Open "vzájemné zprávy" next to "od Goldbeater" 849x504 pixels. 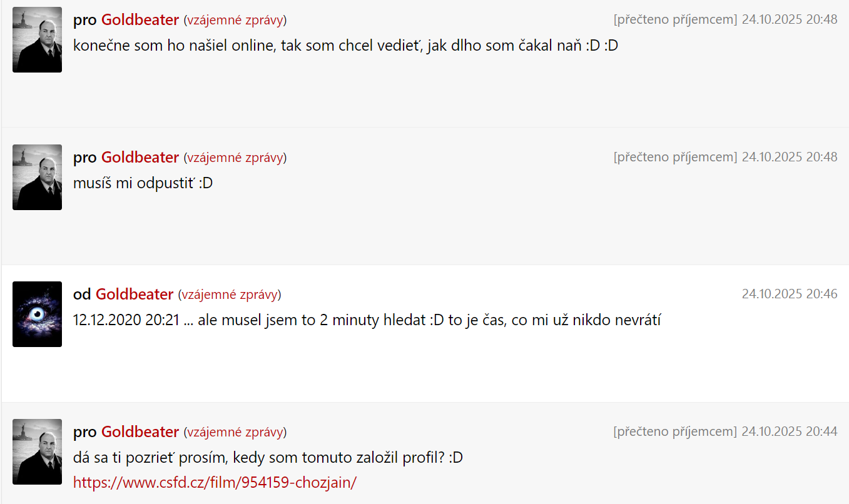[x=229, y=295]
